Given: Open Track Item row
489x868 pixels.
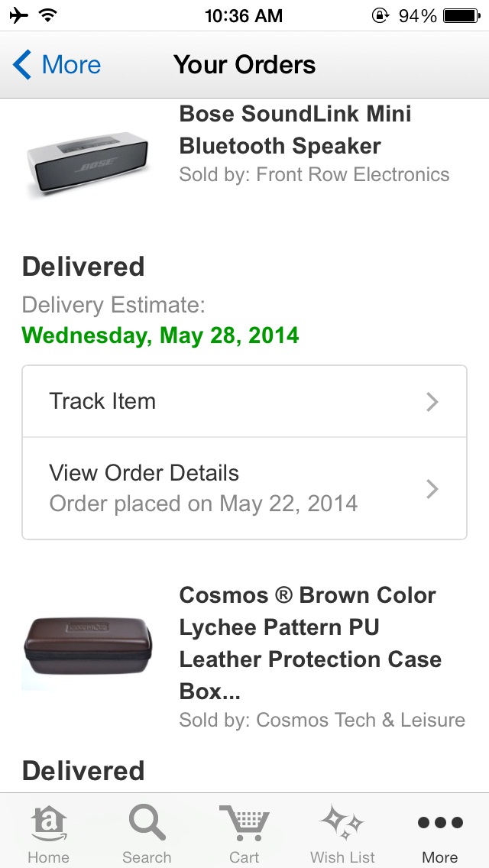Looking at the screenshot, I should (229, 402).
